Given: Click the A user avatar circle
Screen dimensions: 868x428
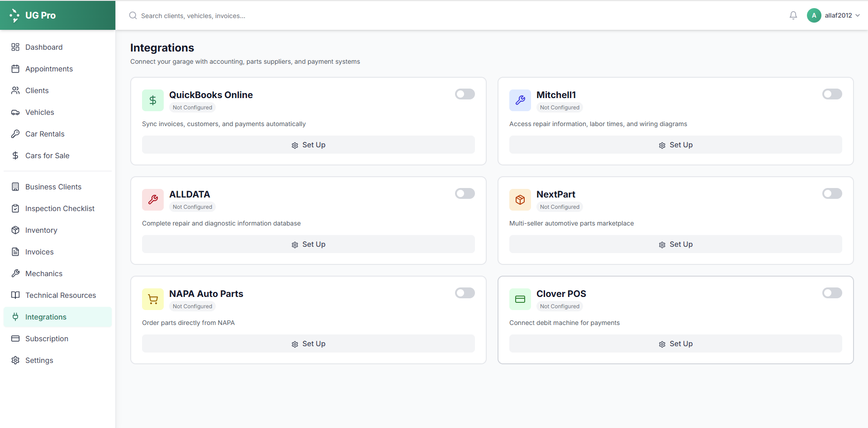Looking at the screenshot, I should click(814, 15).
